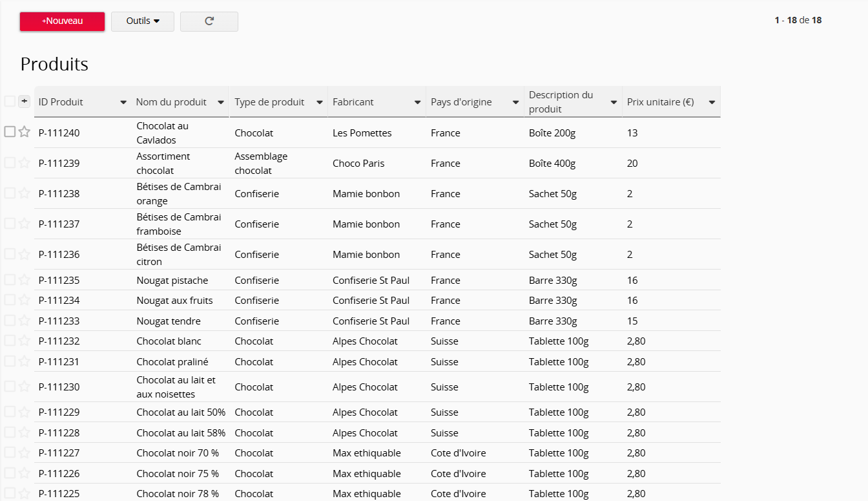868x501 pixels.
Task: Star the Nougat pistache row
Action: [x=25, y=280]
